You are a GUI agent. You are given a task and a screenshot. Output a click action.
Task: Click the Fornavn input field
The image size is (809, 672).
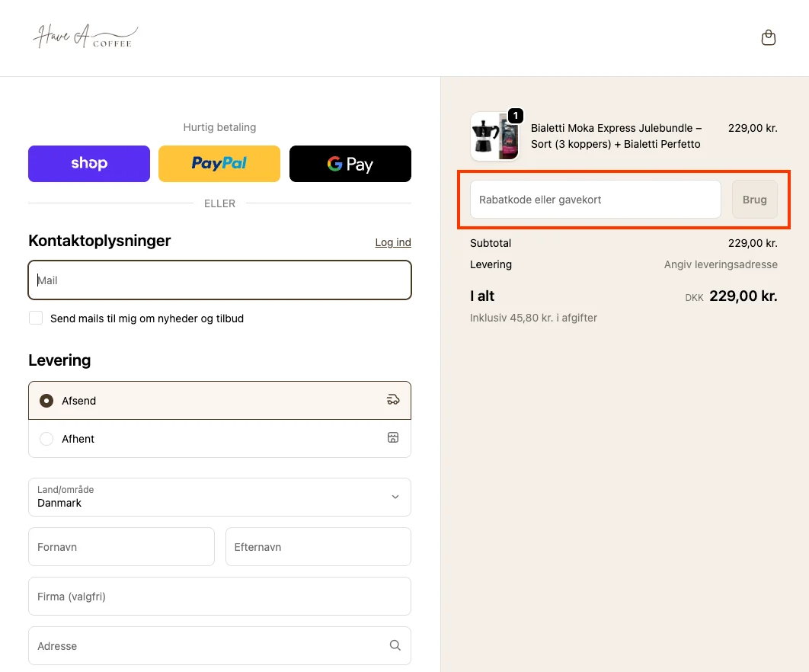tap(121, 547)
